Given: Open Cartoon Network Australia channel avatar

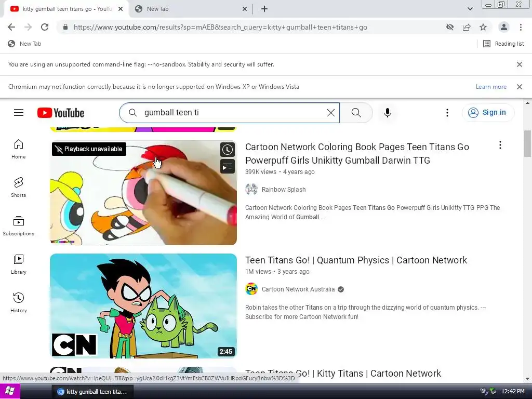Looking at the screenshot, I should click(x=251, y=289).
